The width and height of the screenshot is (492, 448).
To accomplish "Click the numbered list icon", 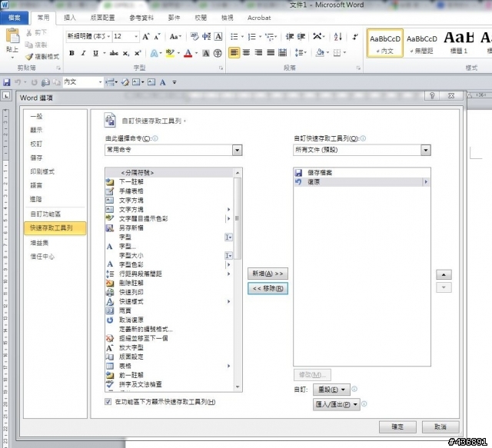I will coord(251,37).
